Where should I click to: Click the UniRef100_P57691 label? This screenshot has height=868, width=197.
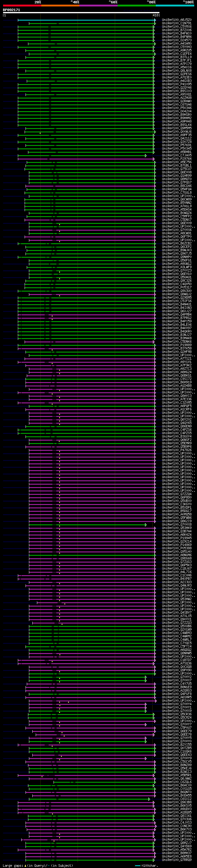click(176, 145)
